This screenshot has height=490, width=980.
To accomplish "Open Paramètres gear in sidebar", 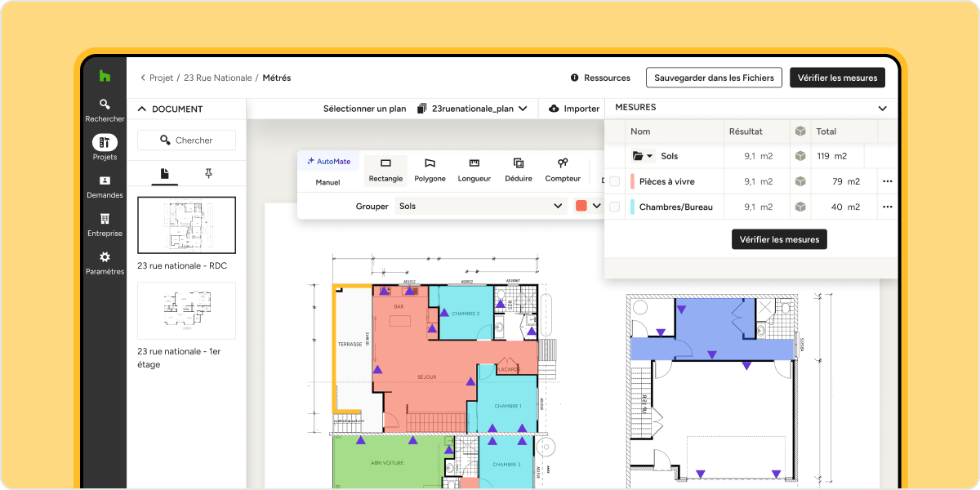I will [105, 262].
